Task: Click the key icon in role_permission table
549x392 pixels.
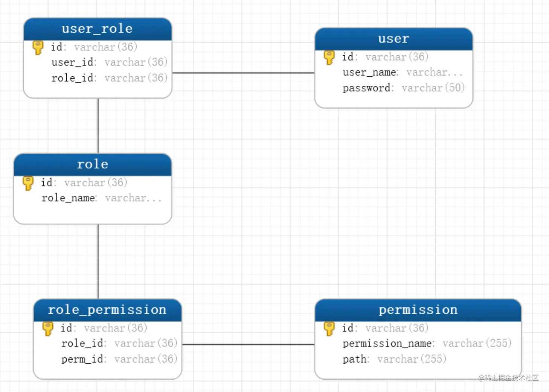Action: [48, 328]
